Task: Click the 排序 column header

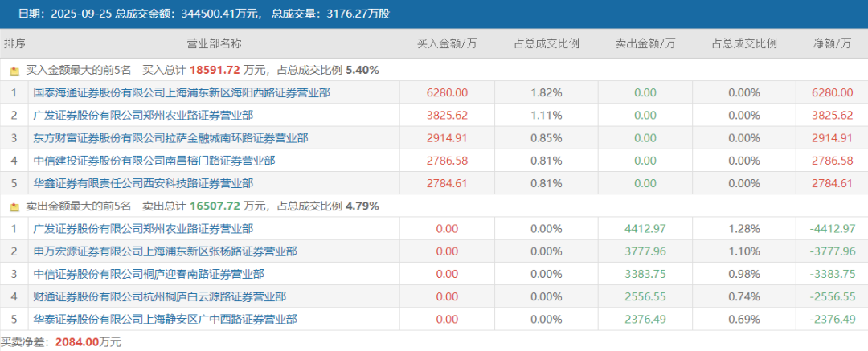Action: click(x=15, y=43)
